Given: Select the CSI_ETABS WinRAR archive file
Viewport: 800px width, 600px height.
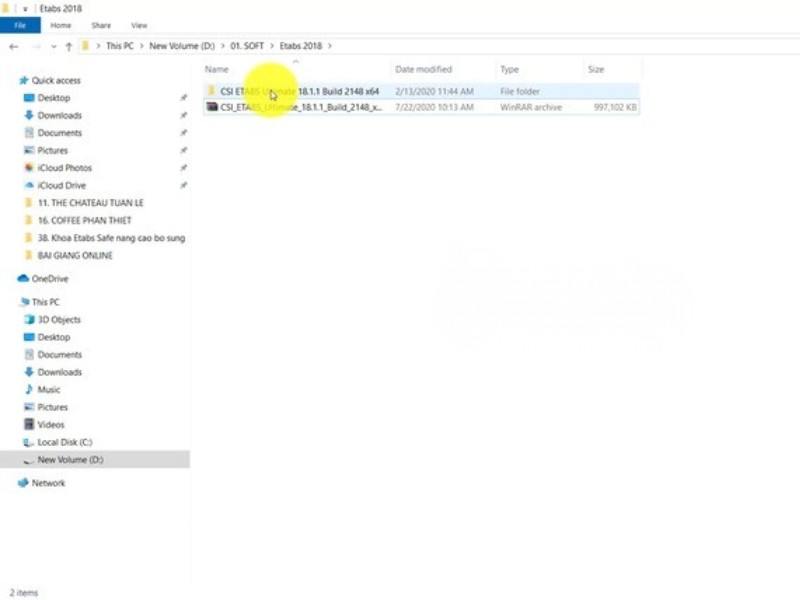Looking at the screenshot, I should [300, 107].
